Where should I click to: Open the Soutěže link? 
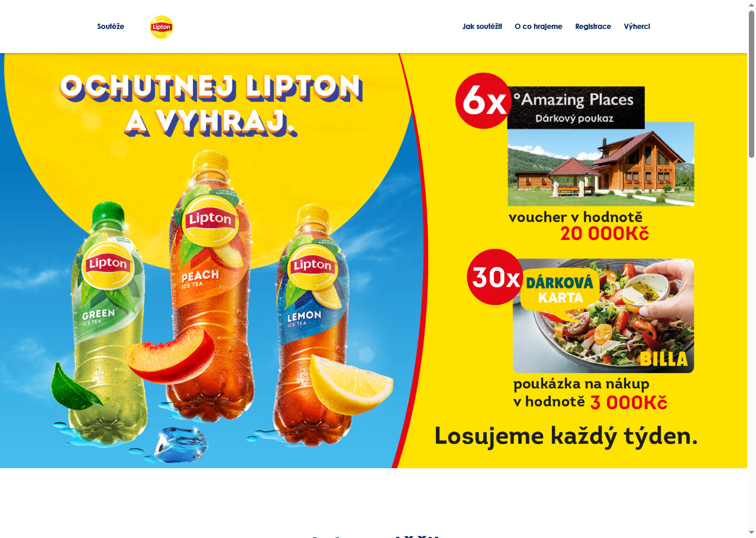point(111,27)
